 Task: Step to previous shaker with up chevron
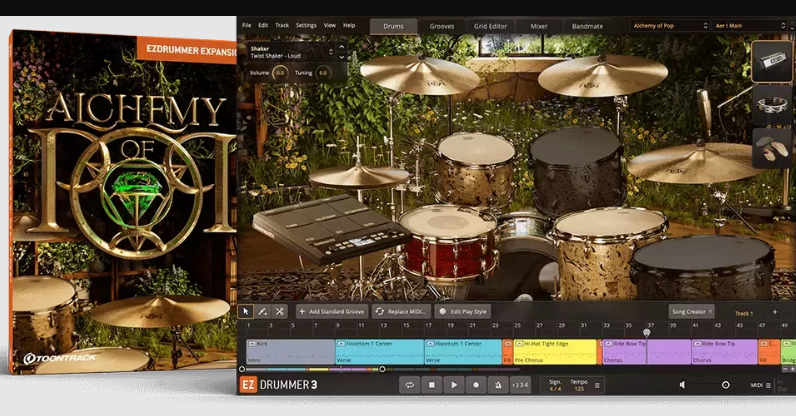pyautogui.click(x=342, y=47)
